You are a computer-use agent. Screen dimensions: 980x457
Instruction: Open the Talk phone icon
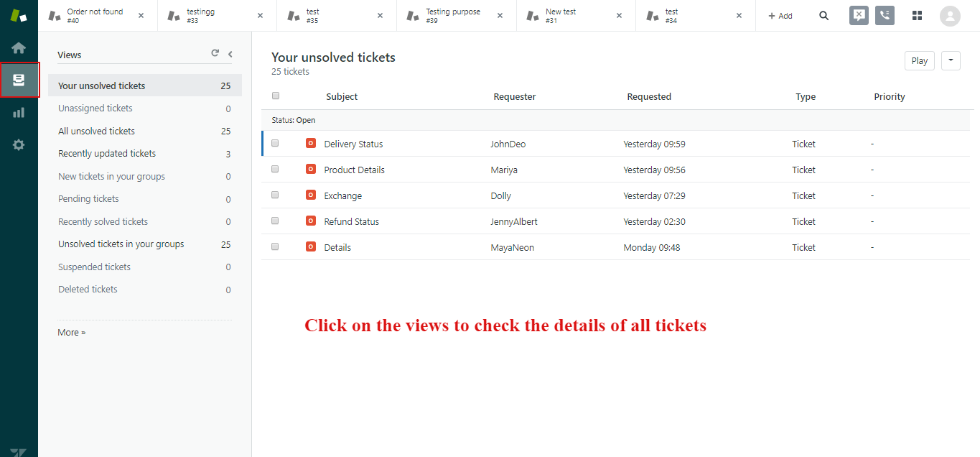tap(885, 16)
